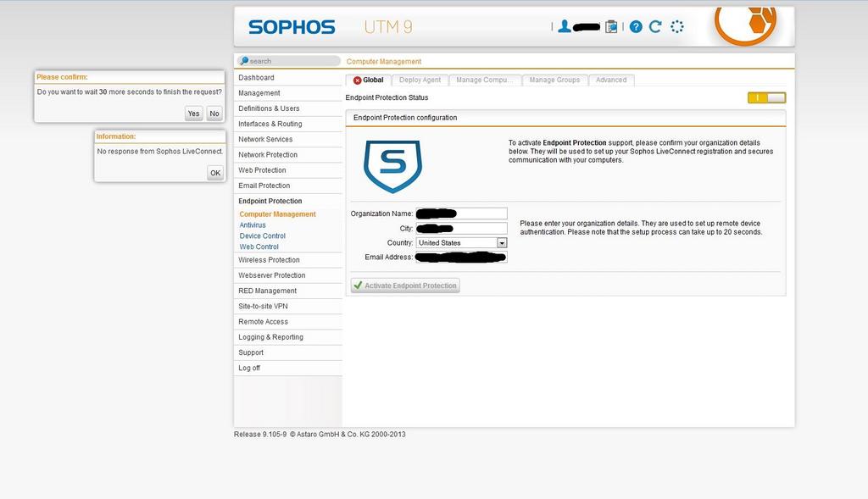Open the clipboard notes icon in header
This screenshot has height=499, width=868.
pyautogui.click(x=611, y=26)
